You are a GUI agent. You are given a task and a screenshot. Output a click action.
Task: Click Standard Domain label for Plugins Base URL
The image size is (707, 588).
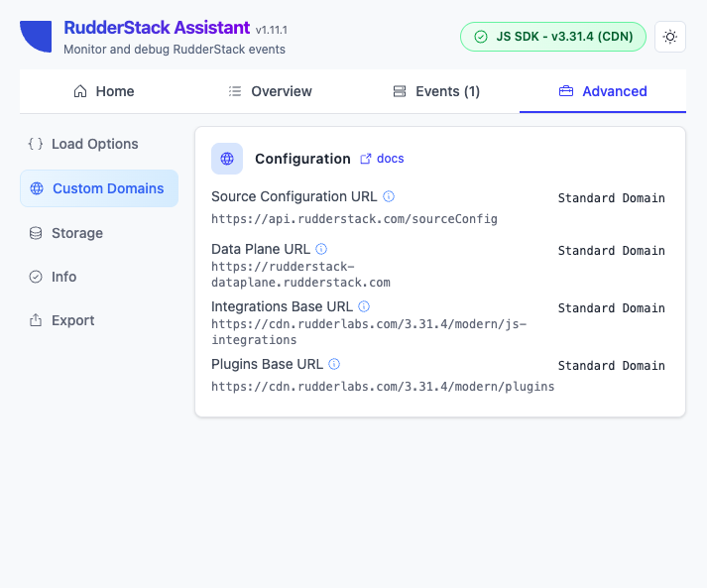point(612,365)
